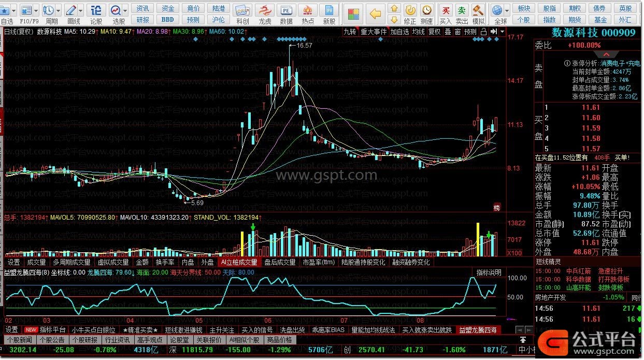Click the 周期 clock period icon

(x=49, y=10)
